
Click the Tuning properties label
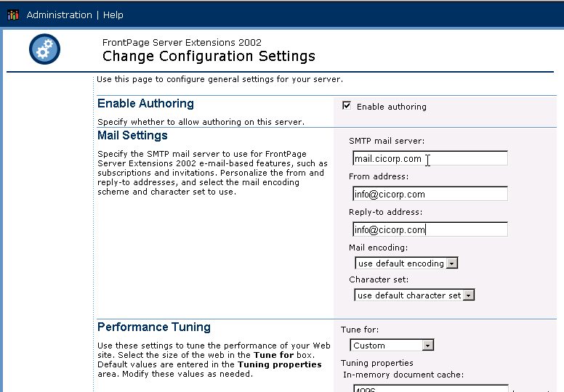click(377, 363)
